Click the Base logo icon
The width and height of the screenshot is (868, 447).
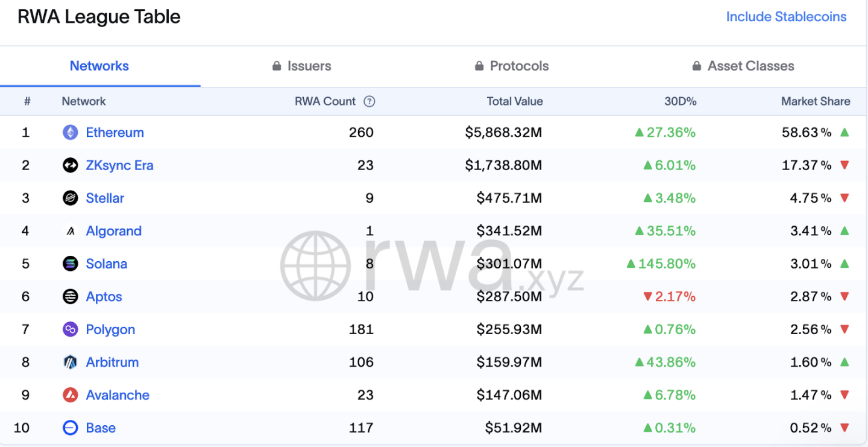[71, 428]
